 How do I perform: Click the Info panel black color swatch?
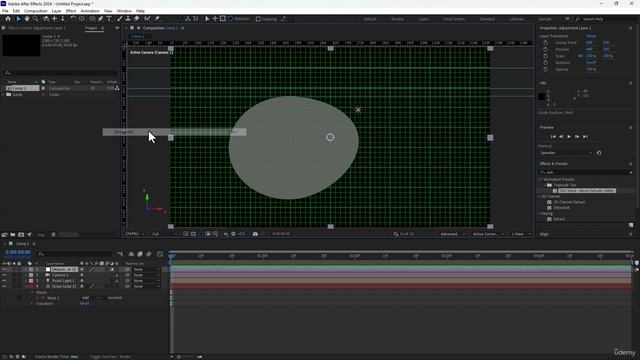coord(542,97)
